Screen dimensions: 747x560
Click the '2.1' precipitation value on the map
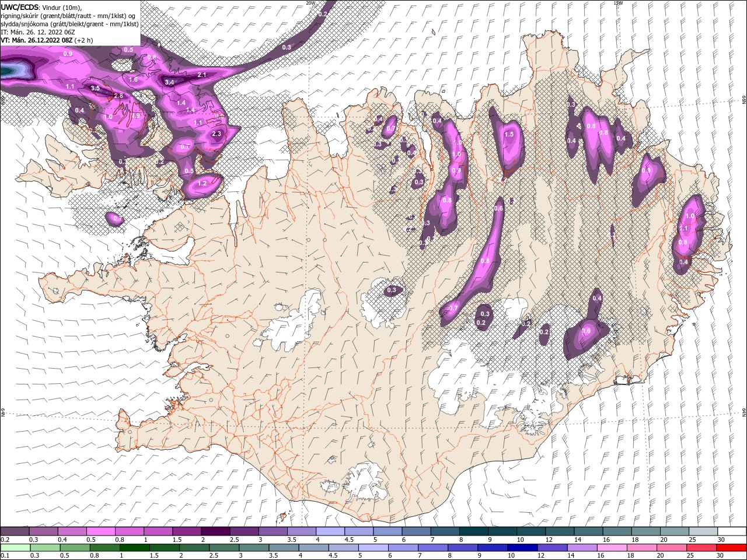(202, 75)
